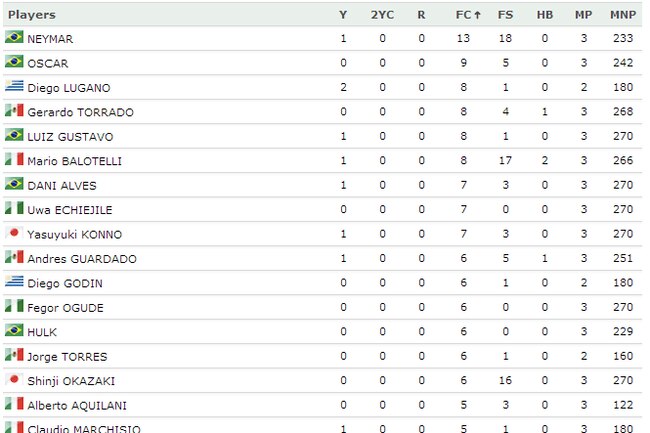Click Mexico flag beside Gerardo TORRADO

(14, 111)
